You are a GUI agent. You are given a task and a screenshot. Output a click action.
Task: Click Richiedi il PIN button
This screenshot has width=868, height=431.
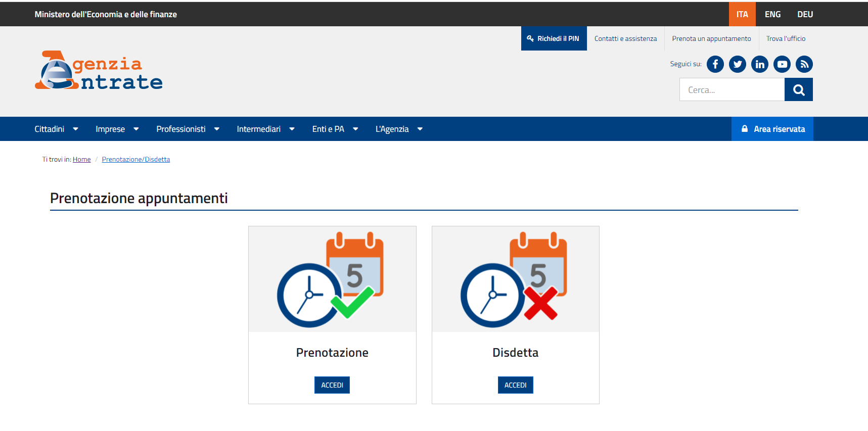click(x=554, y=38)
